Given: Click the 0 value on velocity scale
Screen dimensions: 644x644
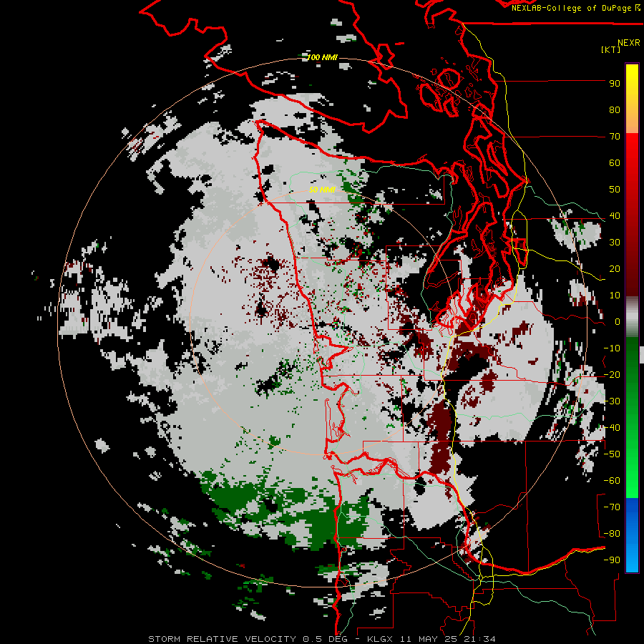Looking at the screenshot, I should point(618,322).
